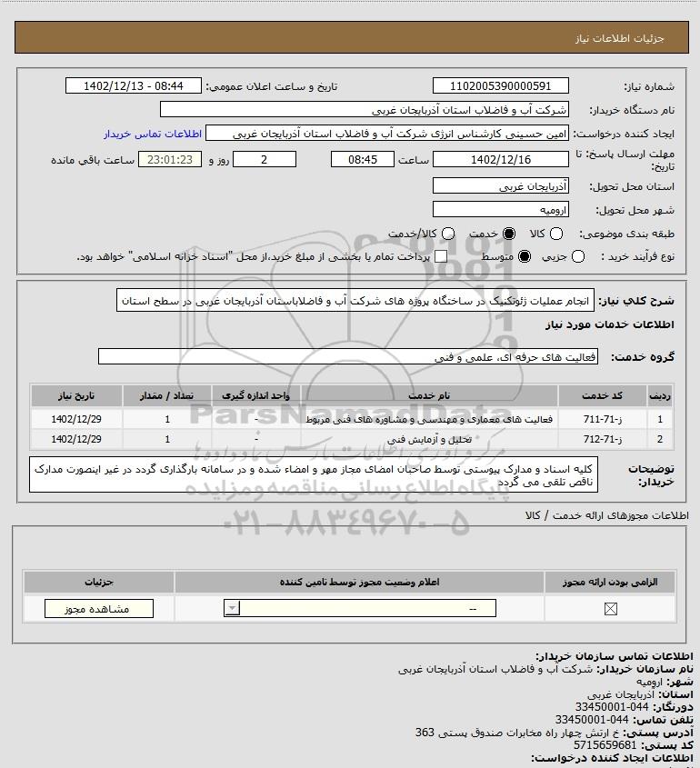The image size is (700, 768).
Task: Click the جزئیات column header
Action: pos(99,582)
